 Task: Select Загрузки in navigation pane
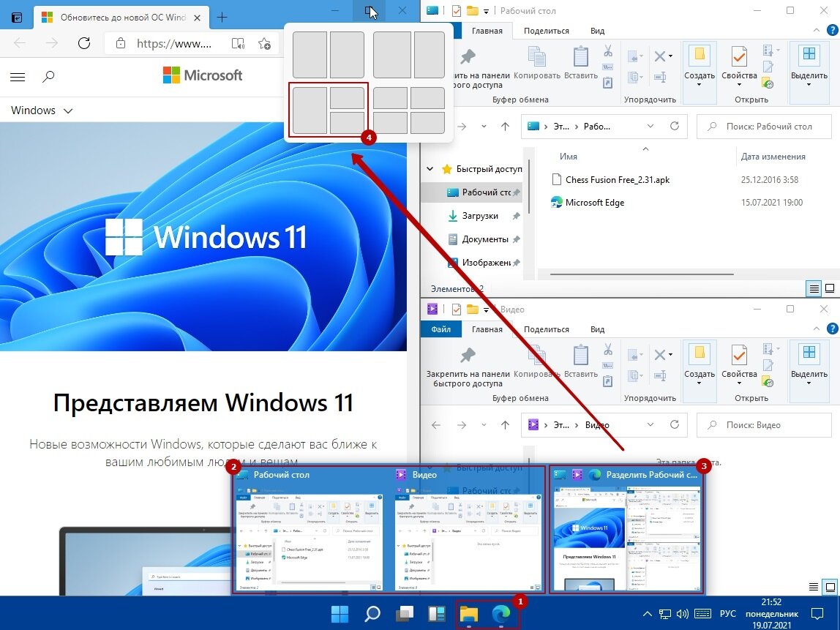[x=480, y=215]
